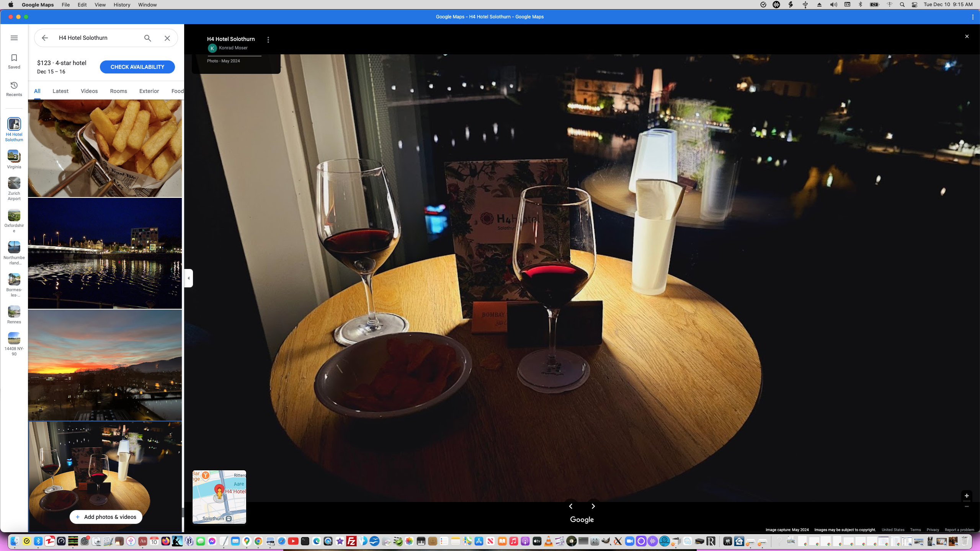This screenshot has height=551, width=980.
Task: Open photo options three-dot menu
Action: pos(268,40)
